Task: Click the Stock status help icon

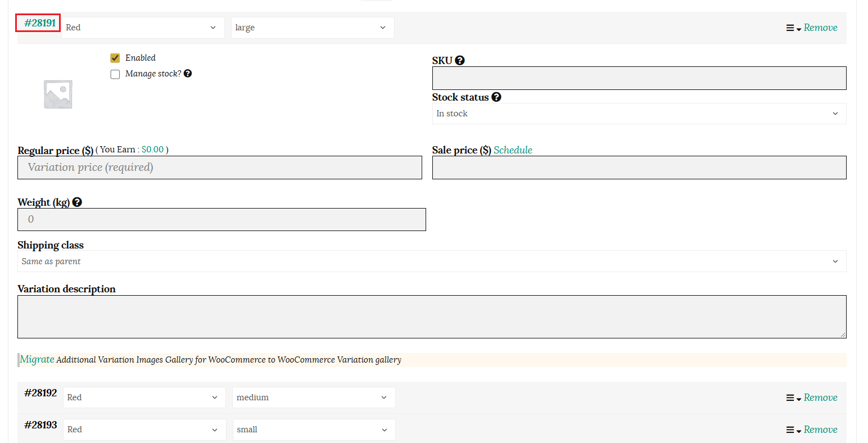Action: point(496,97)
